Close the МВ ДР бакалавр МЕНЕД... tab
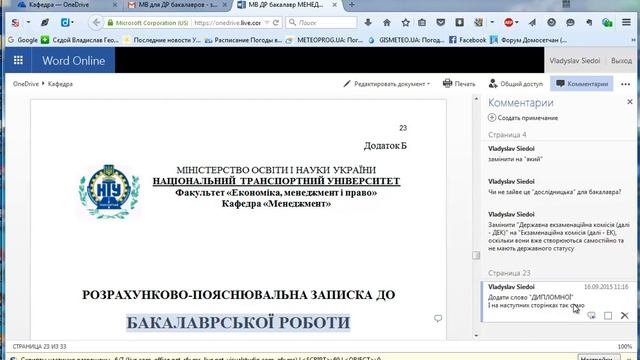640x360 pixels. (334, 5)
